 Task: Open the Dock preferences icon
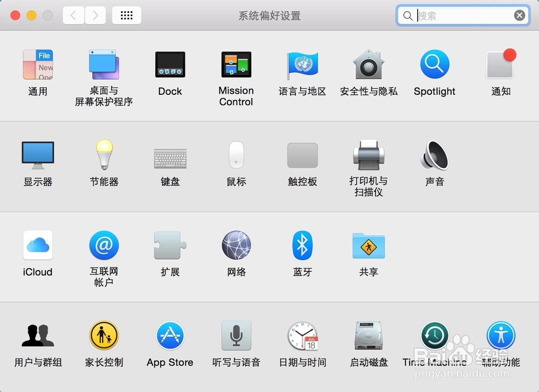(x=170, y=65)
